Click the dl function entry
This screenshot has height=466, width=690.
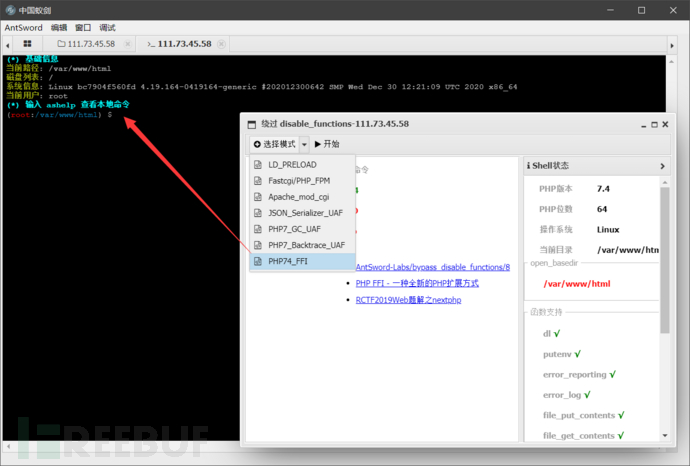point(551,334)
